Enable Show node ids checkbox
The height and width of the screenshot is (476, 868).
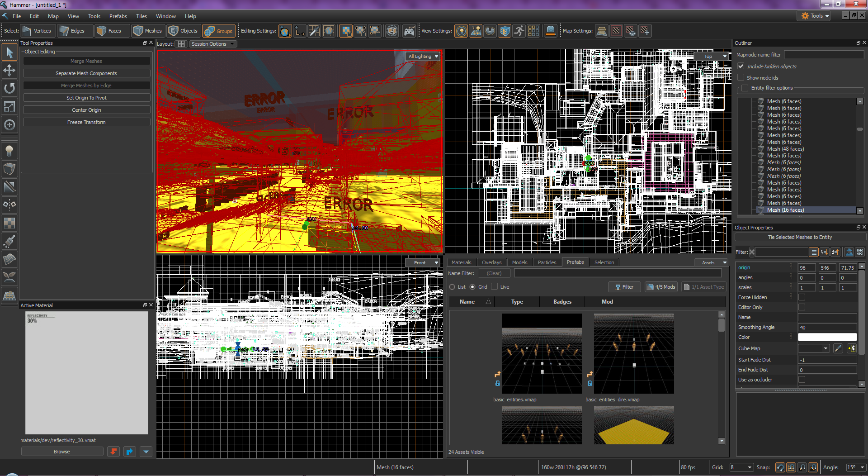(x=741, y=77)
